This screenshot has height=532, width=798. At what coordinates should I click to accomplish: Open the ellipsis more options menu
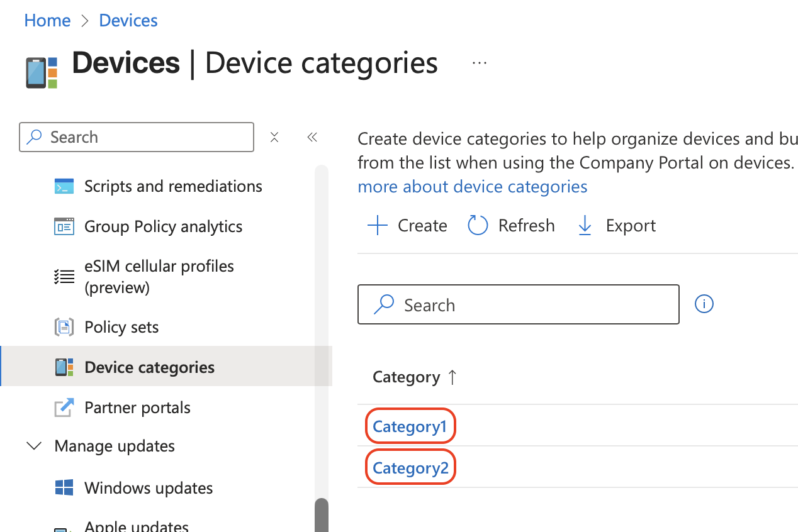pos(480,63)
